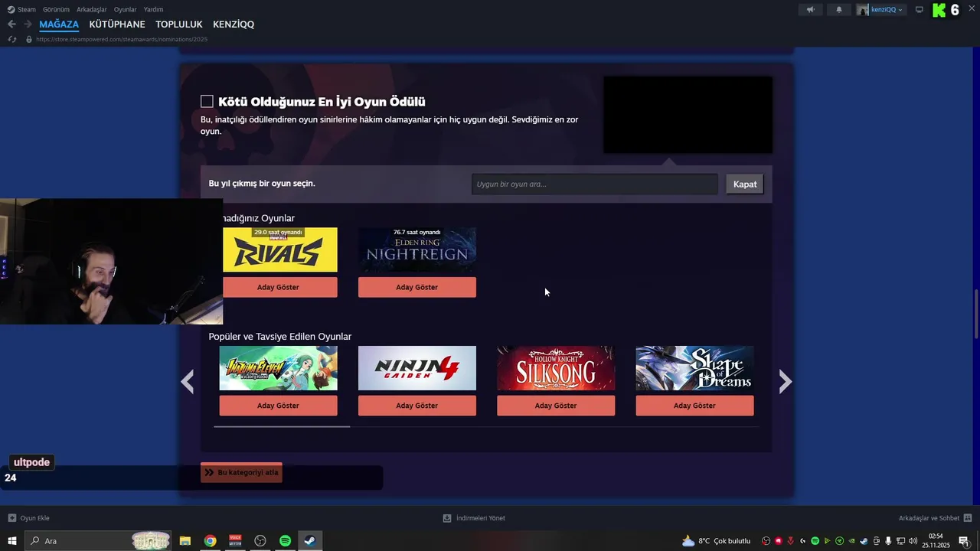The height and width of the screenshot is (551, 980).
Task: Go forward with the navigation forward arrow
Action: coord(28,24)
